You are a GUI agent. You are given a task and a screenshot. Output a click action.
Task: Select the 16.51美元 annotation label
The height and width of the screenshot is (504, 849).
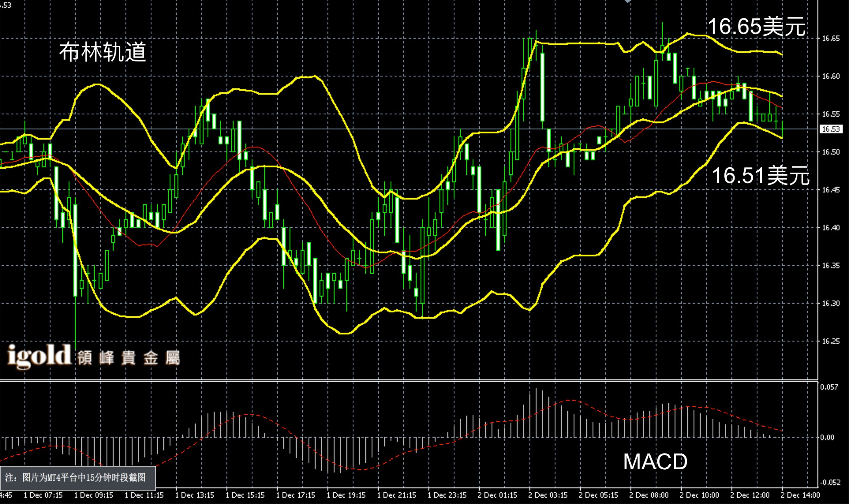(x=761, y=175)
